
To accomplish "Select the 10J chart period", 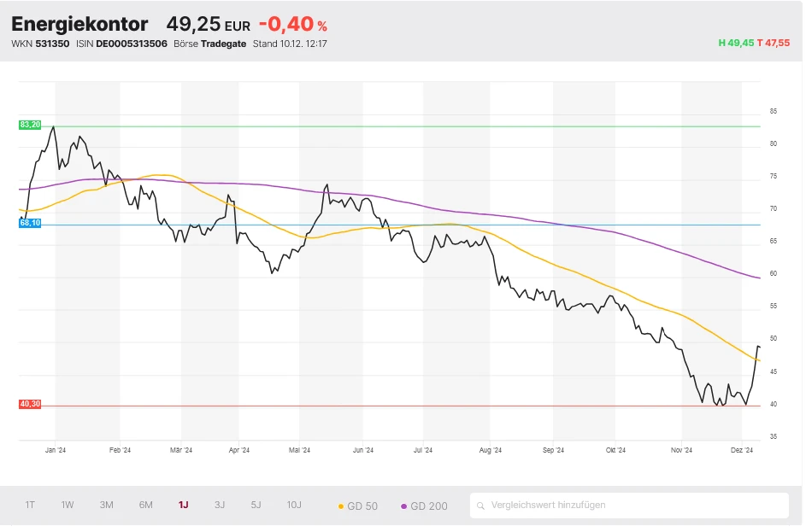I will coord(294,505).
